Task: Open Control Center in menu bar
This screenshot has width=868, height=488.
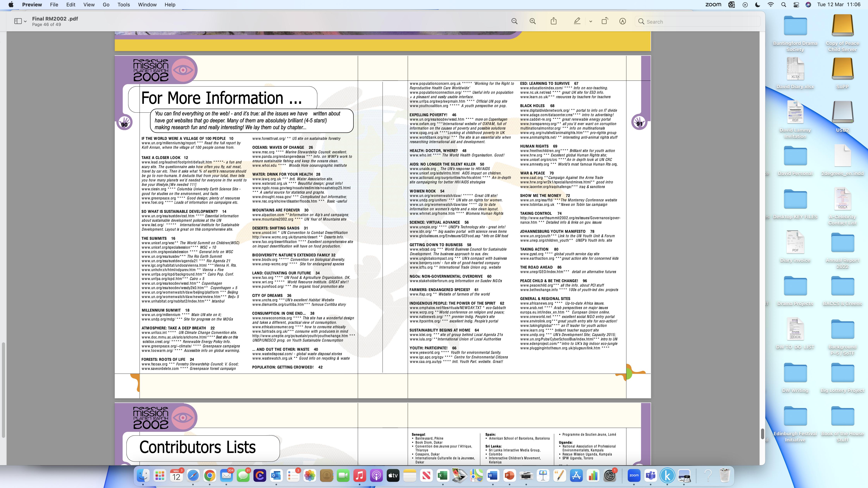Action: 796,5
